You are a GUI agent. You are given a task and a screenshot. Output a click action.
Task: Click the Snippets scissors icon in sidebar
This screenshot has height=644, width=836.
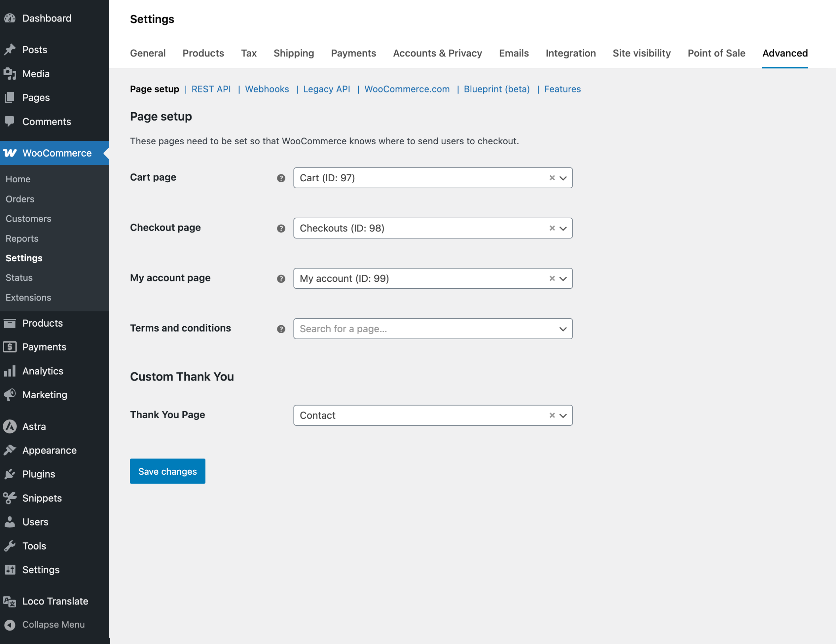[10, 498]
